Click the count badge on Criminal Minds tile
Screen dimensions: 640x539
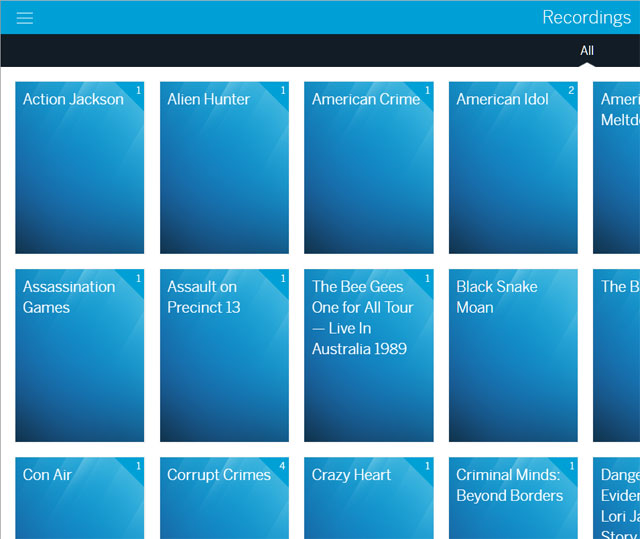572,466
